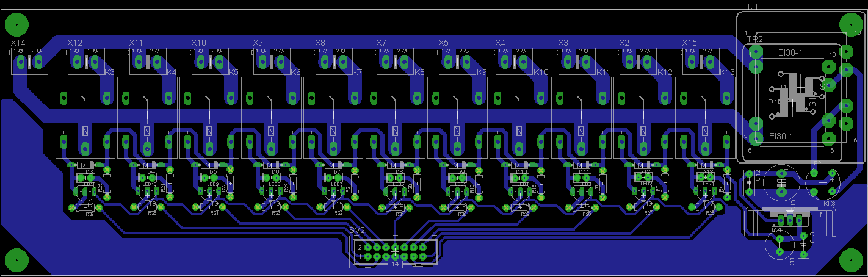868x277 pixels.
Task: Click the KK3 heatsink label
Action: coord(830,203)
